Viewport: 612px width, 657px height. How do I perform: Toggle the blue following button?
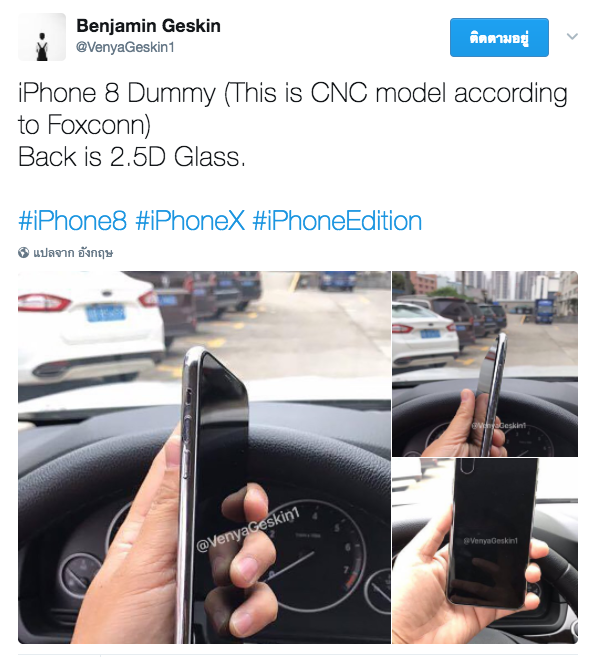499,37
